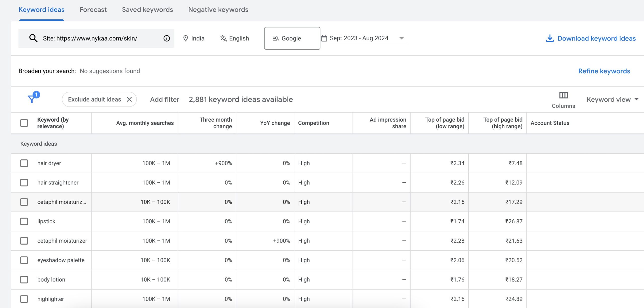This screenshot has width=644, height=308.
Task: Open the Forecast tab
Action: 93,10
